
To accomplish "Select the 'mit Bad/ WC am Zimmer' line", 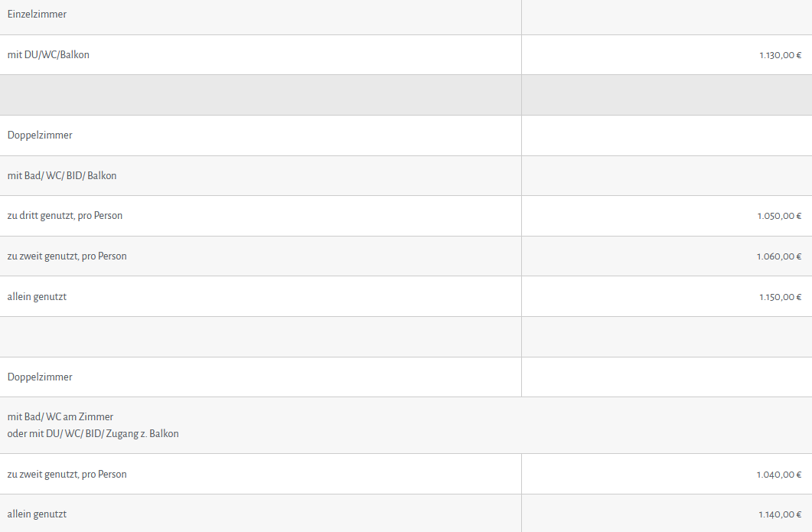I will pyautogui.click(x=60, y=417).
